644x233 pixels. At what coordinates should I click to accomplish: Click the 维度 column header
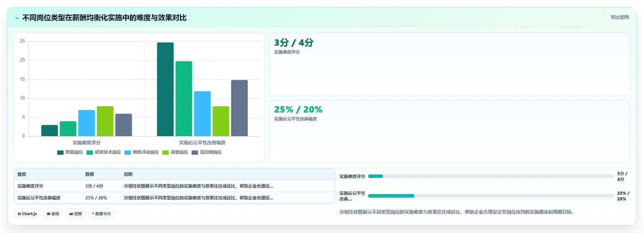pos(22,174)
